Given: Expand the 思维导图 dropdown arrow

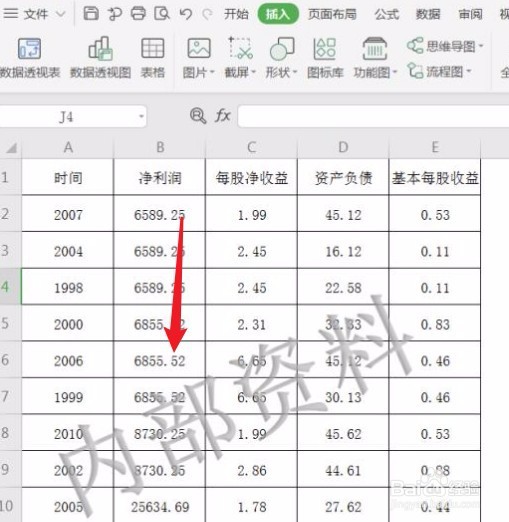Looking at the screenshot, I should click(x=481, y=46).
